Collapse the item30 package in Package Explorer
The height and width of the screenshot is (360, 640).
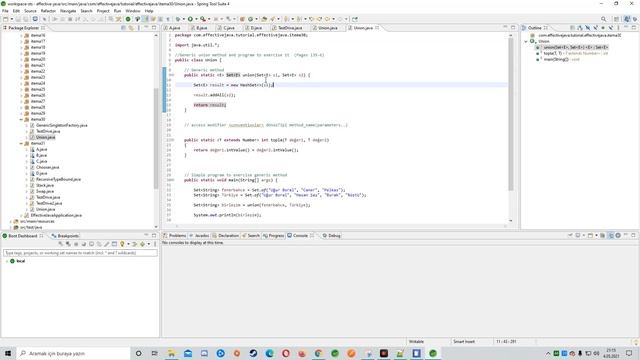tap(21, 119)
